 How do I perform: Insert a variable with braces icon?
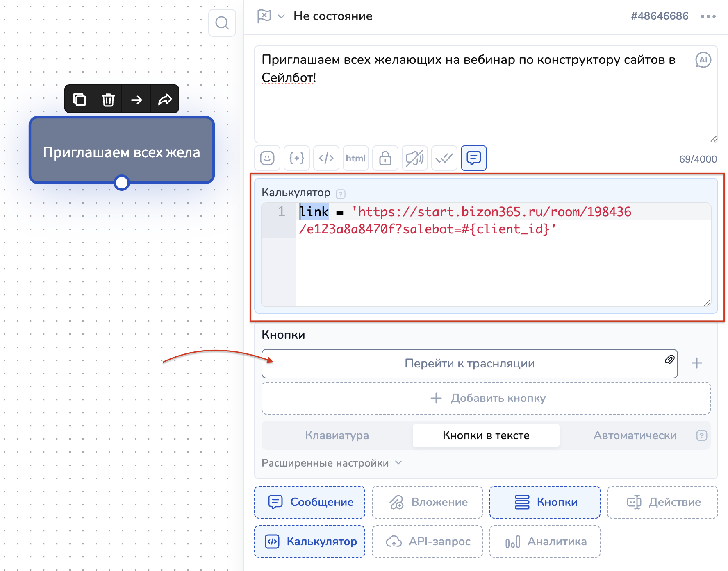[x=297, y=158]
